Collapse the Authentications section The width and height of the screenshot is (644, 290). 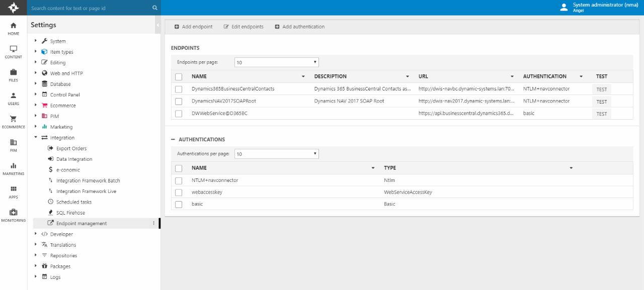[x=174, y=140]
